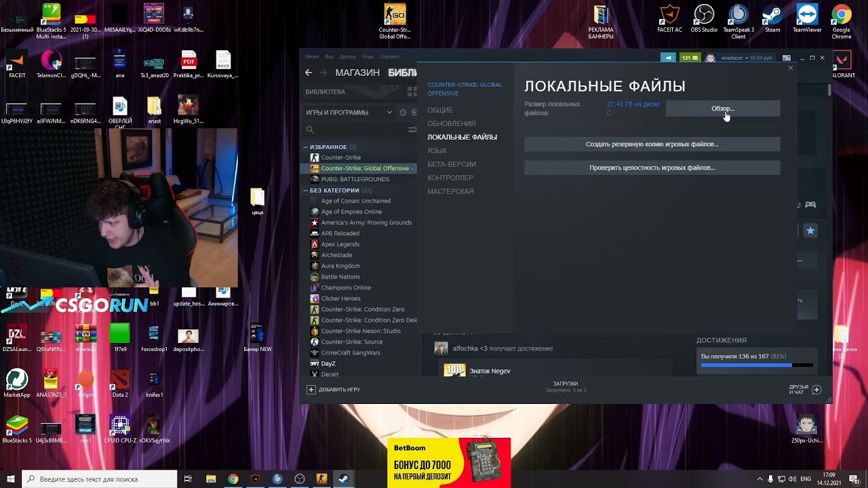Click the recent-activity clock filter icon

[403, 113]
